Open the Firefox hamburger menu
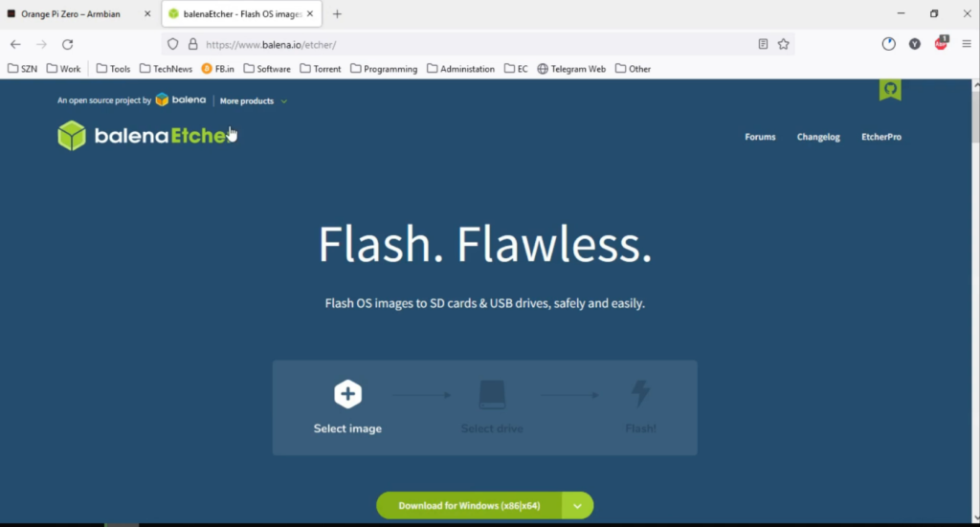Viewport: 980px width, 527px height. click(x=967, y=44)
